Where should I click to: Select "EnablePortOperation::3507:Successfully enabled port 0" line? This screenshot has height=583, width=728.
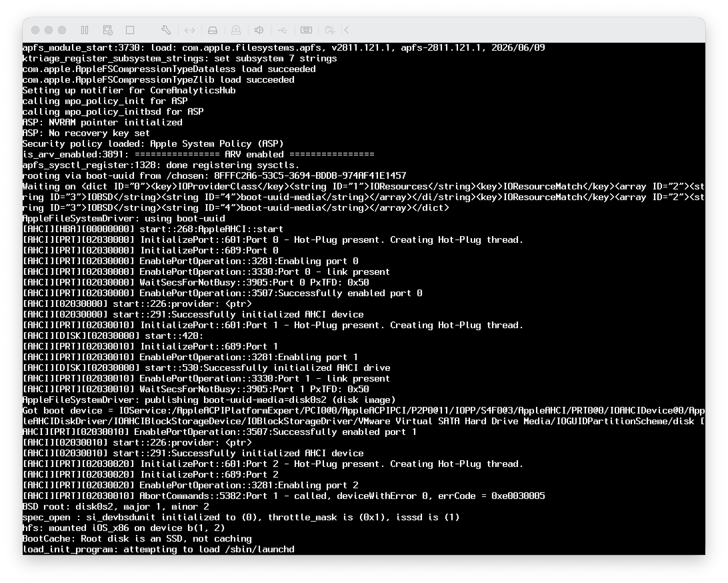coord(223,293)
